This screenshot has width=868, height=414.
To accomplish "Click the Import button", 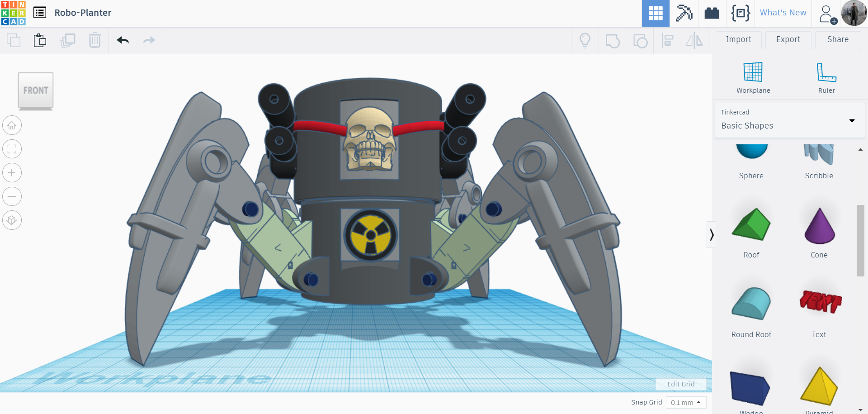I will tap(739, 40).
